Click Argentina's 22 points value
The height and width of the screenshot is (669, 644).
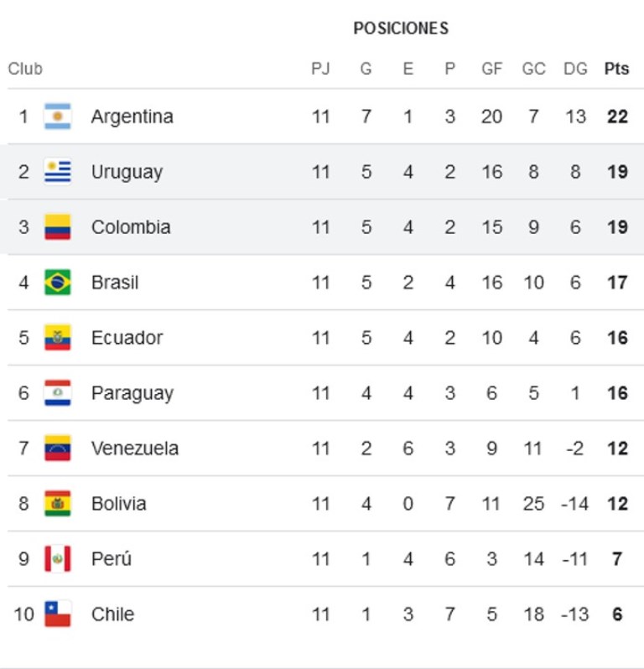(617, 117)
